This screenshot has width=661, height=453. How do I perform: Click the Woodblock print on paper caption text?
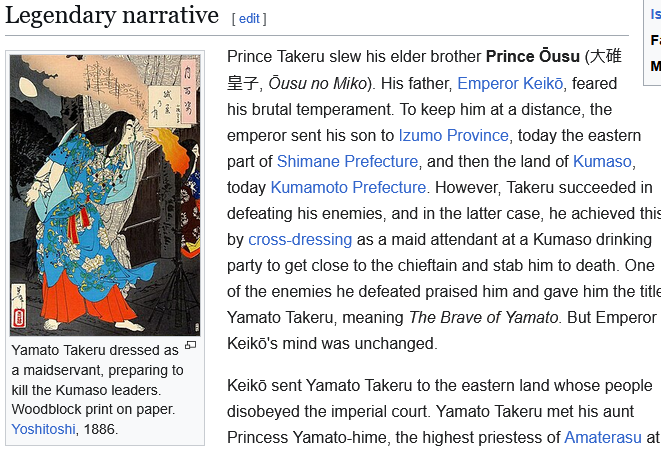93,409
